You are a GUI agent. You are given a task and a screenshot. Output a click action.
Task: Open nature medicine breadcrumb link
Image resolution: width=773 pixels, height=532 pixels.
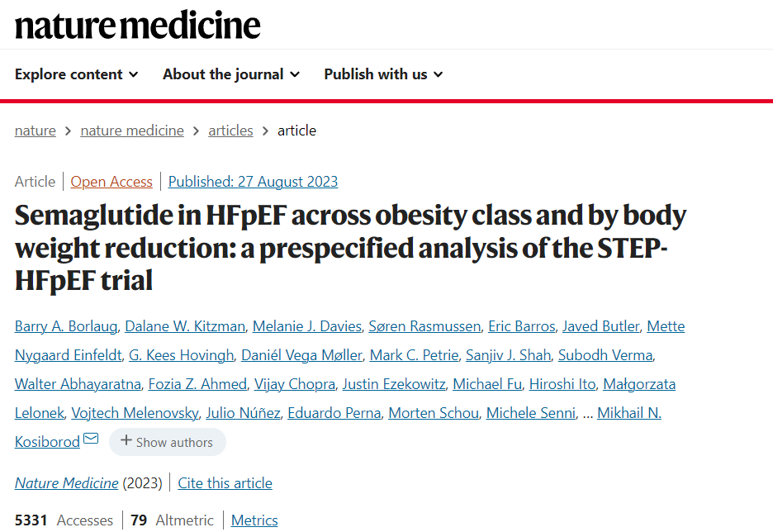132,131
